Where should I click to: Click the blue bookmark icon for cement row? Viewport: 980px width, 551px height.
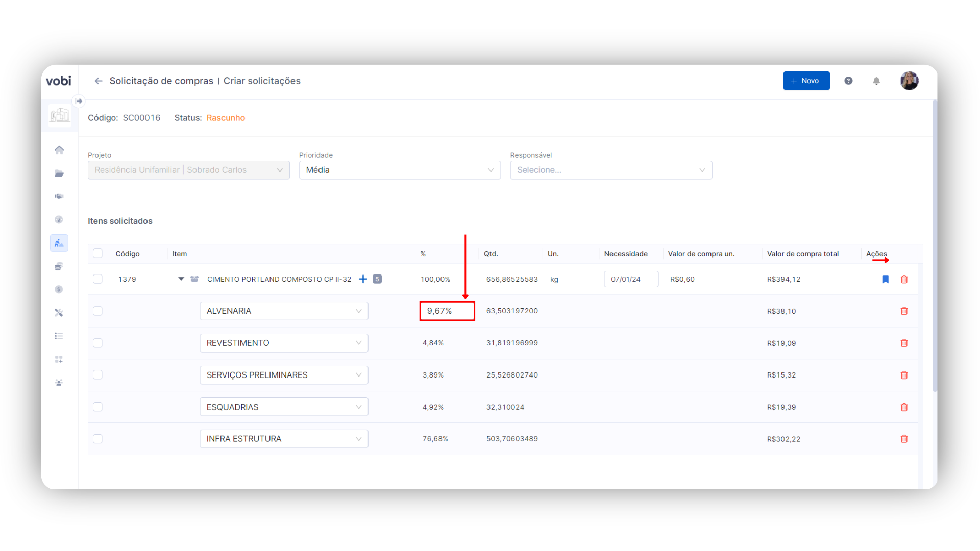(886, 279)
